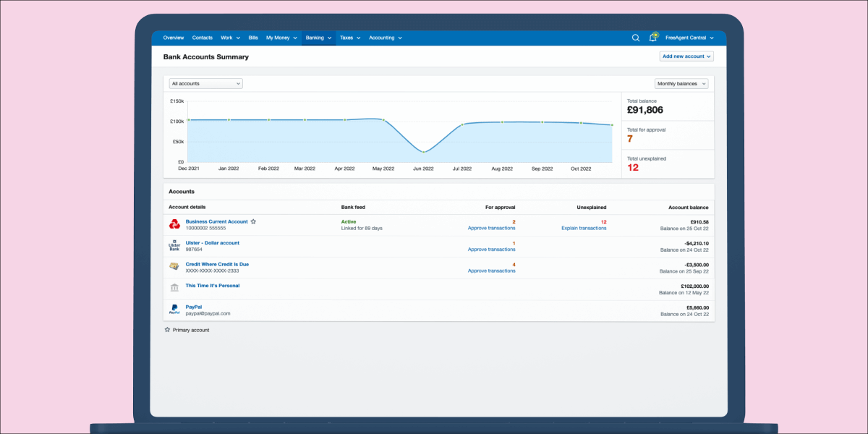Click the Dec 2021 data point on the chart
This screenshot has height=434, width=868.
pyautogui.click(x=189, y=120)
